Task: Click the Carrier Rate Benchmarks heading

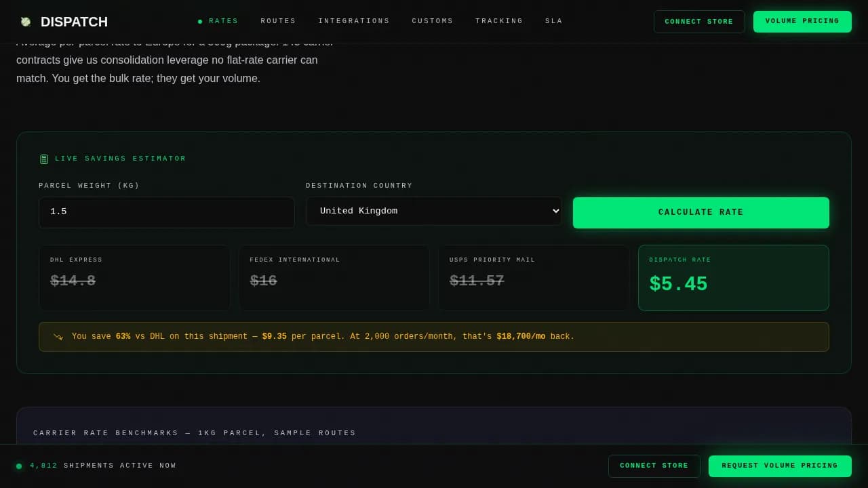Action: click(195, 433)
